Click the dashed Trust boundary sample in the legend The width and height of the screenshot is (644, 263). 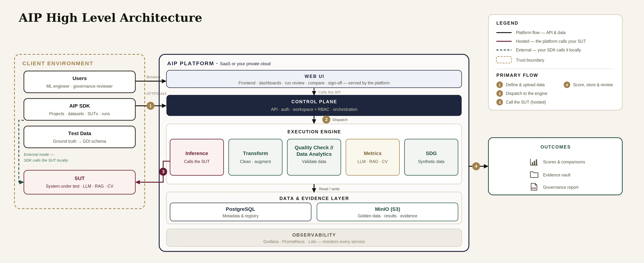tap(504, 60)
